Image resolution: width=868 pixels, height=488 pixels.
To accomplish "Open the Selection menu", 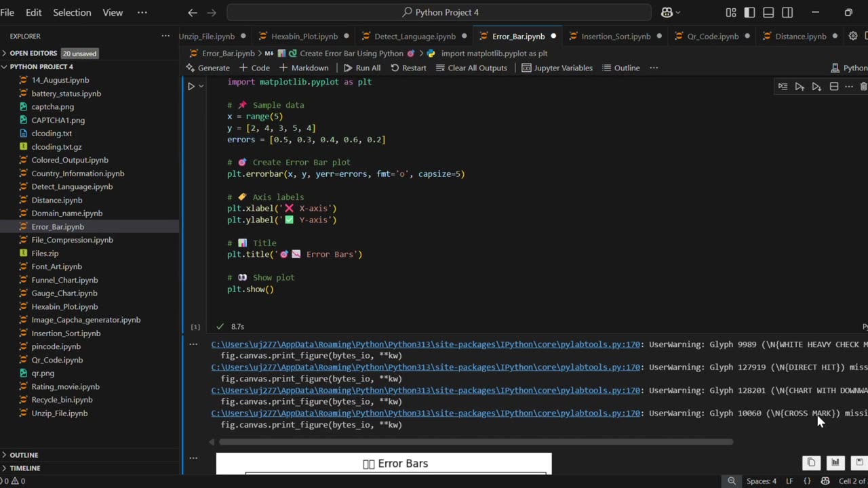I will coord(72,12).
